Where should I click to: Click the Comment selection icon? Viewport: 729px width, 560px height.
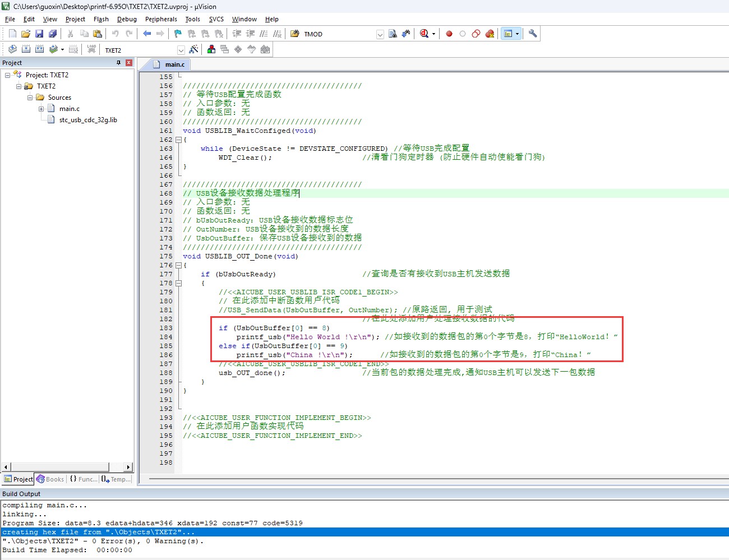[x=264, y=34]
